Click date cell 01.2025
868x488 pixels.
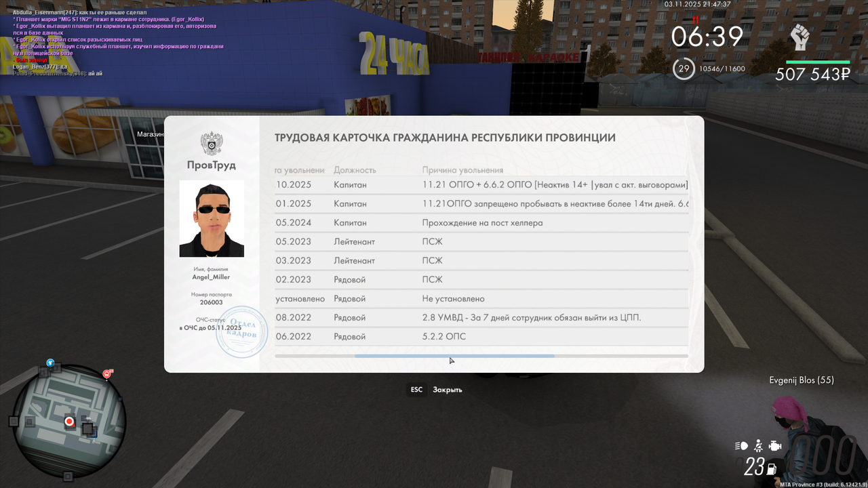294,204
